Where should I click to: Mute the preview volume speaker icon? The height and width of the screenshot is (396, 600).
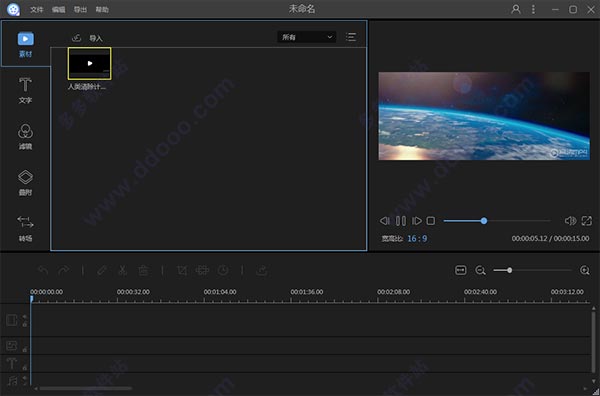pos(570,221)
